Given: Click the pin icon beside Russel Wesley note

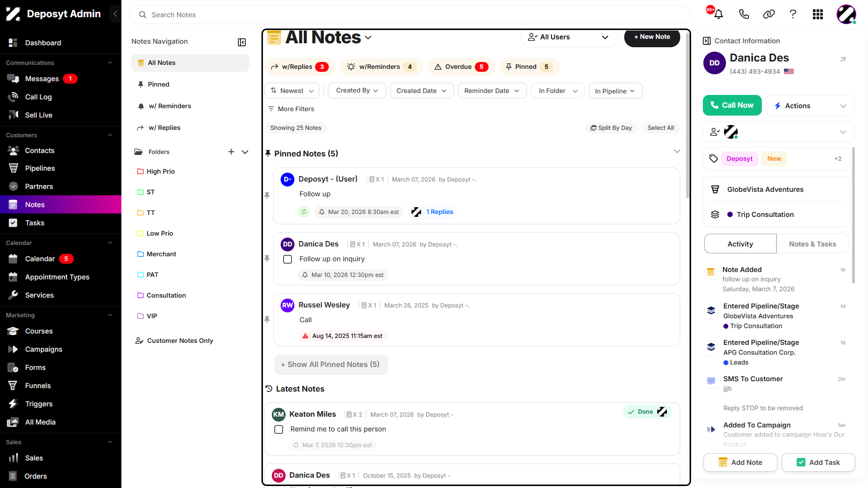Looking at the screenshot, I should coord(267,319).
